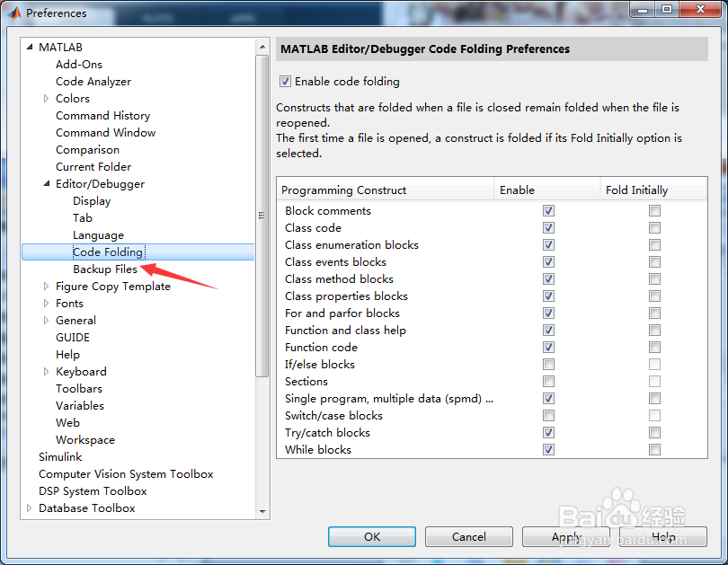The height and width of the screenshot is (565, 728).
Task: Open Language preferences
Action: 99,235
